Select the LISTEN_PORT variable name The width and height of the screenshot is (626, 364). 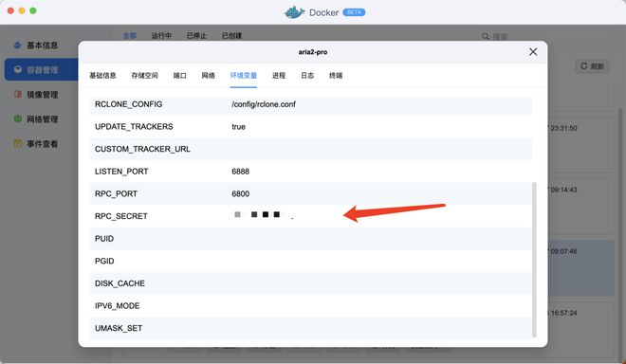pyautogui.click(x=121, y=172)
